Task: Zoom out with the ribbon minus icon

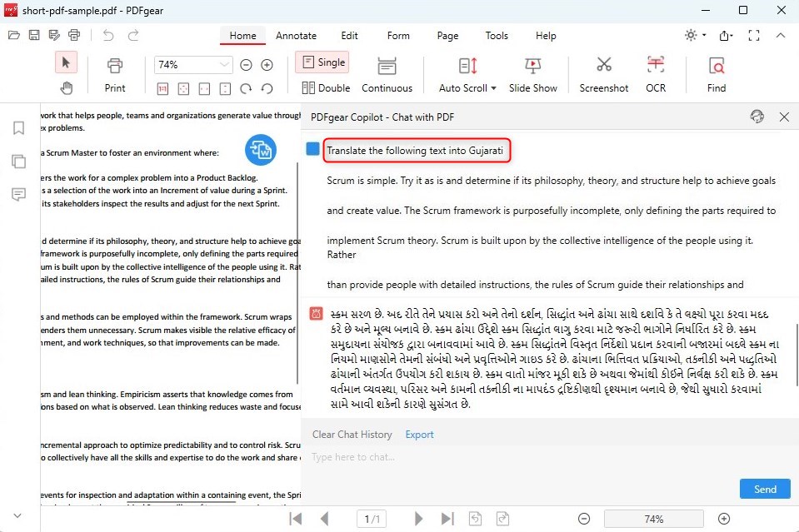Action: point(246,65)
